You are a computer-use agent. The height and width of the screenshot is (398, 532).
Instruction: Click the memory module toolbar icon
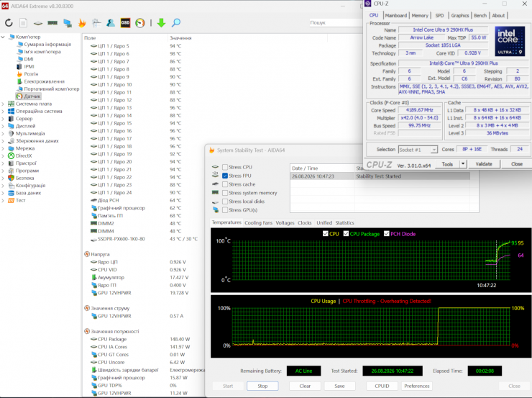[x=52, y=23]
